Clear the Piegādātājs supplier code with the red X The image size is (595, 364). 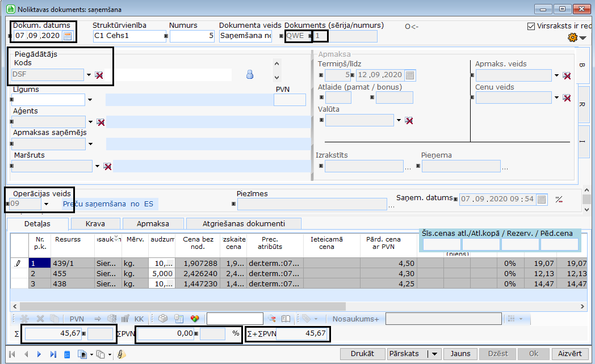pos(99,75)
